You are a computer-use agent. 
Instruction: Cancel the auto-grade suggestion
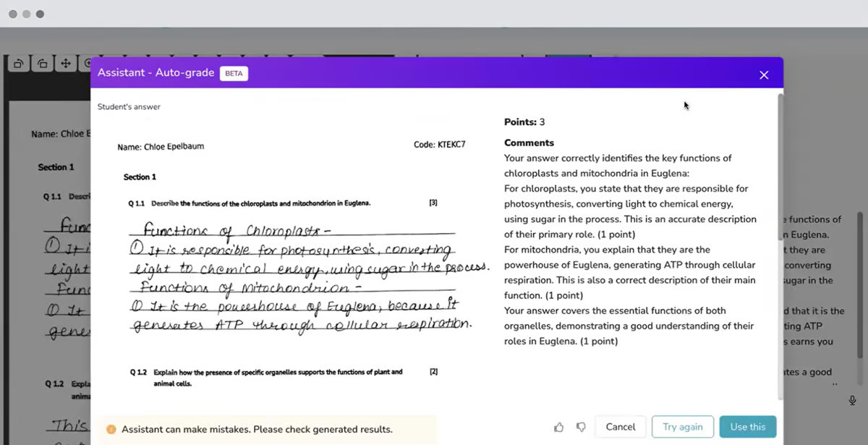coord(621,427)
